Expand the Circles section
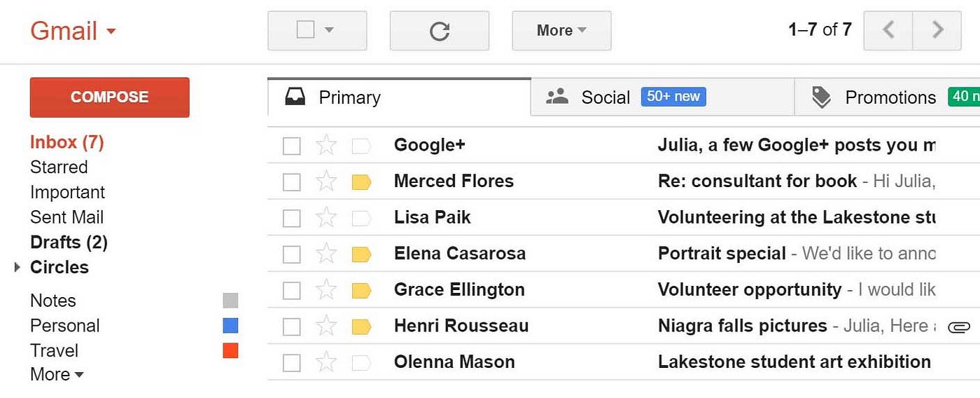Viewport: 980px width, 398px height. point(17,267)
